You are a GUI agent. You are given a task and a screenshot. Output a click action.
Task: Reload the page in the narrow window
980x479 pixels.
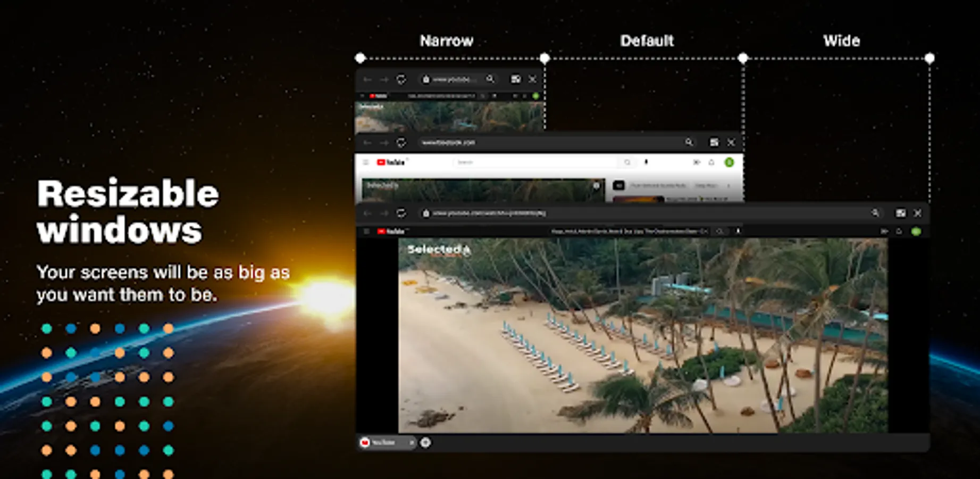click(401, 79)
